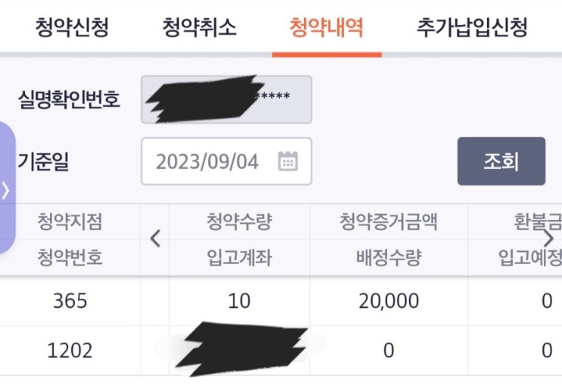Select the row with branch 365
The height and width of the screenshot is (392, 562).
[x=70, y=301]
